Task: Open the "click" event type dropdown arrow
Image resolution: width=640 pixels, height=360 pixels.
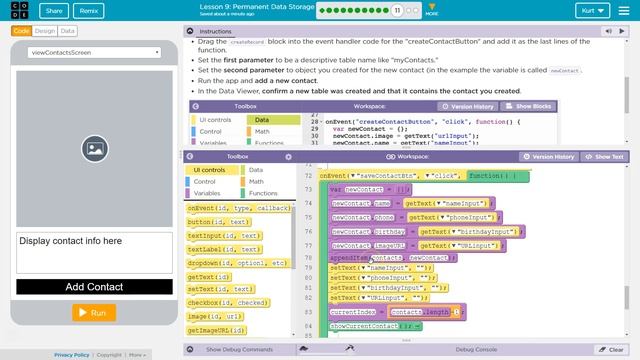Action: [x=427, y=176]
